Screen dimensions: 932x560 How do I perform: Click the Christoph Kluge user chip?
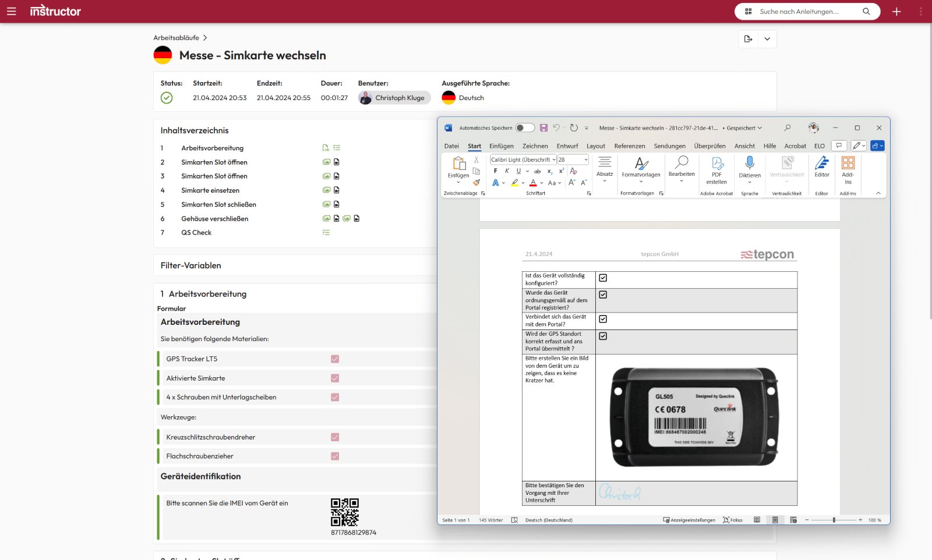point(394,98)
